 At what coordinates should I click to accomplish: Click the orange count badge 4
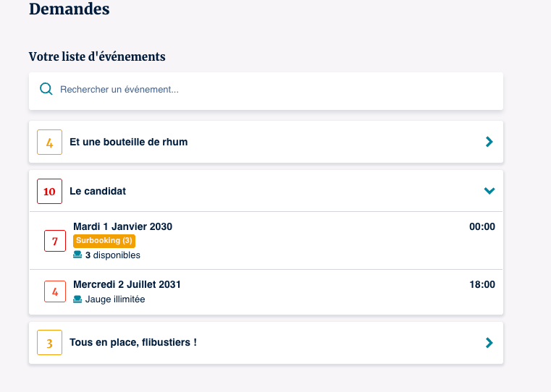point(49,142)
